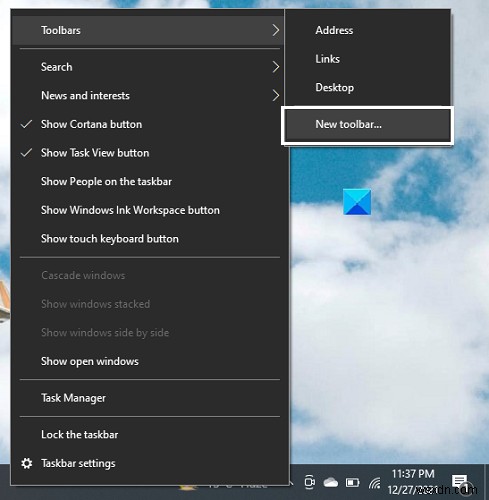
Task: Open the OneDrive cloud tray icon
Action: [331, 482]
